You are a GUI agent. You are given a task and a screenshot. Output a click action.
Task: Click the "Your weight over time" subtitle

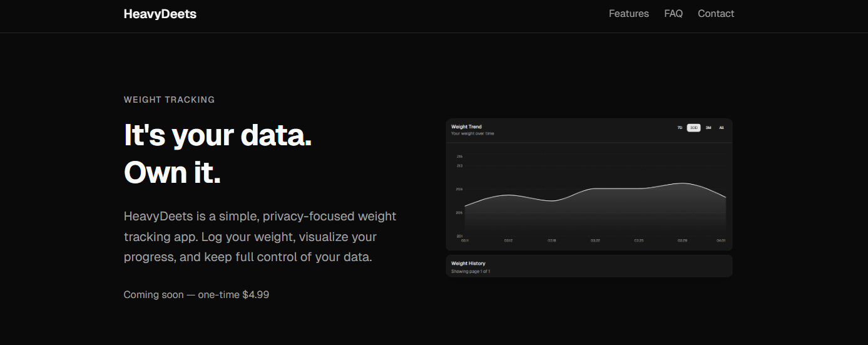pos(472,133)
